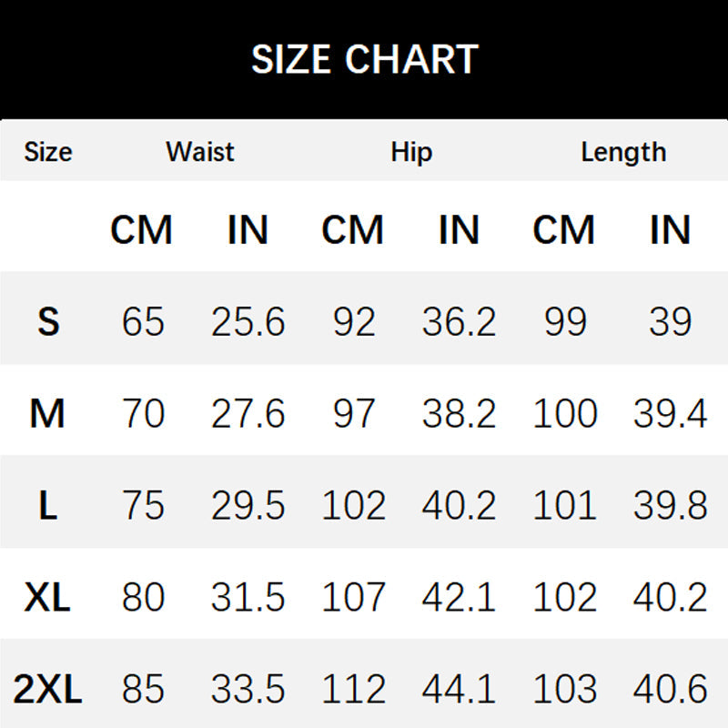Click the IN label under Hip
Viewport: 728px width, 728px height.
(459, 231)
